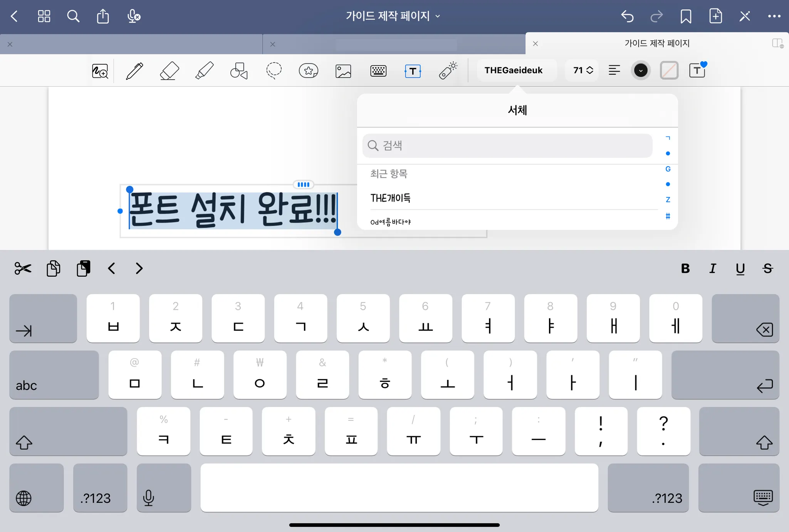Image resolution: width=789 pixels, height=532 pixels.
Task: Select the Image insert tool
Action: [x=343, y=71]
